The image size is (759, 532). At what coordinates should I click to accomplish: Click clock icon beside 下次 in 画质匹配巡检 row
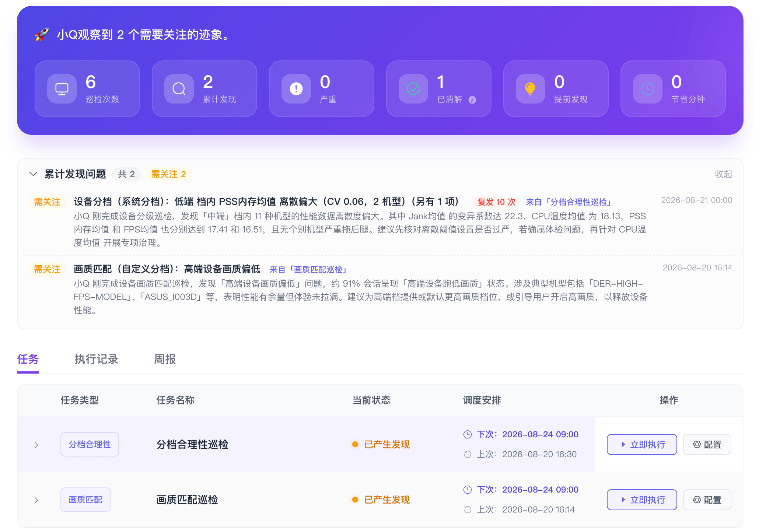(x=468, y=490)
